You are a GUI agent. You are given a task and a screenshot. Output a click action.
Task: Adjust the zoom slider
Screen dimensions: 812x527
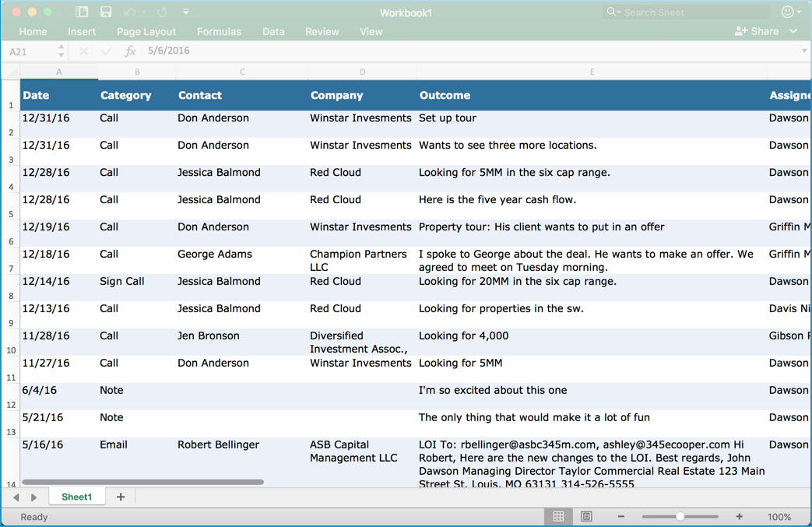(x=680, y=516)
